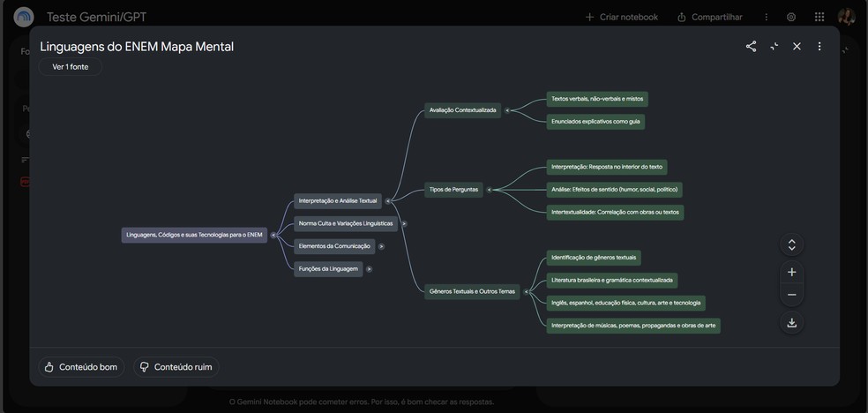
Task: Click the Conteúdo ruim thumbs down button
Action: click(176, 367)
